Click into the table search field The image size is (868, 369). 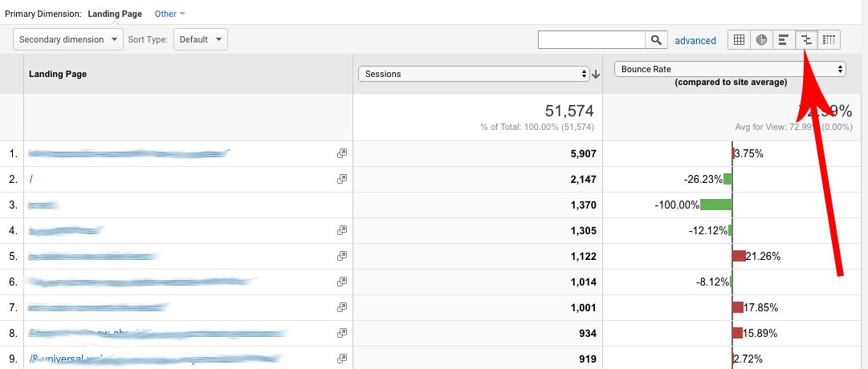pyautogui.click(x=592, y=40)
